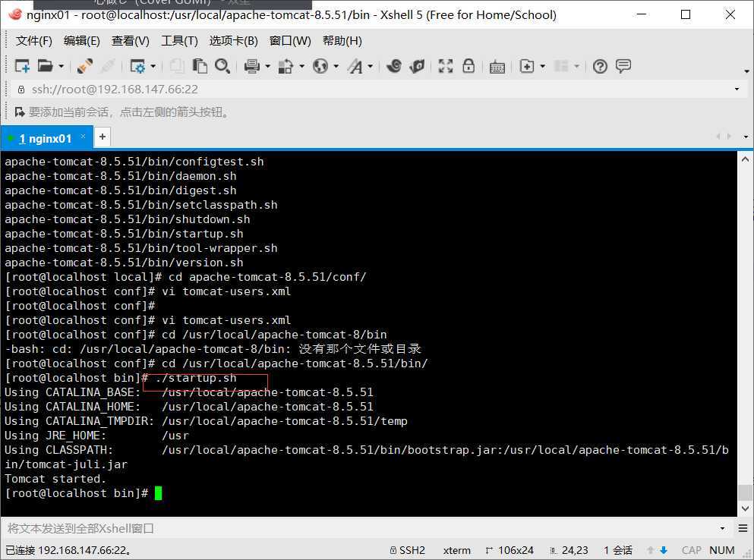Open the 工具(T) menu
Viewport: 754px width, 560px height.
[x=179, y=41]
